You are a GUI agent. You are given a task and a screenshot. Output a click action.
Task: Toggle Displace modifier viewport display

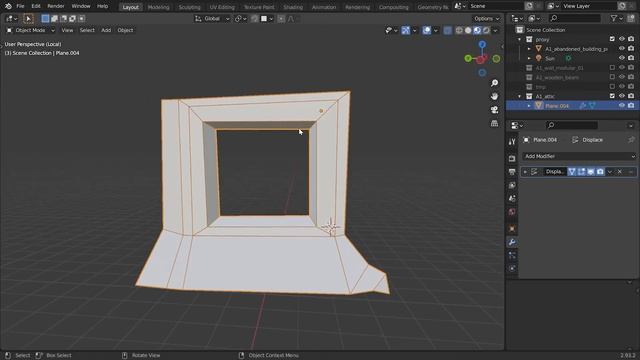click(591, 172)
